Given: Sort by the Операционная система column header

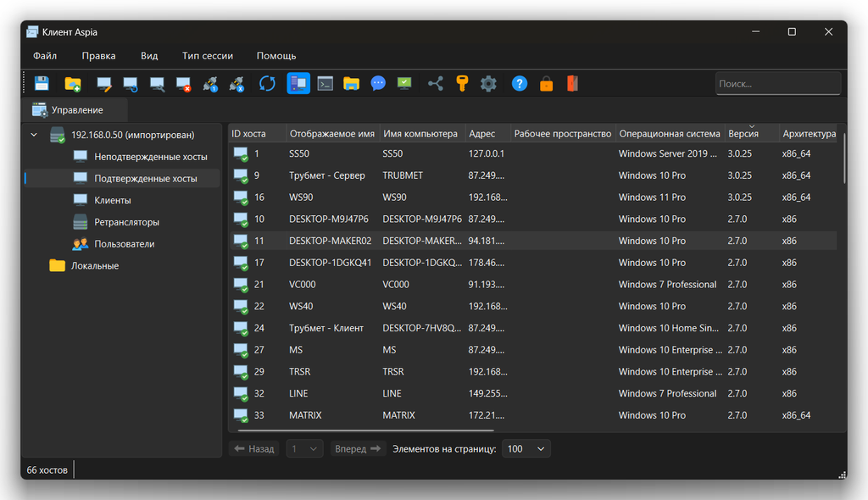Looking at the screenshot, I should (x=670, y=133).
